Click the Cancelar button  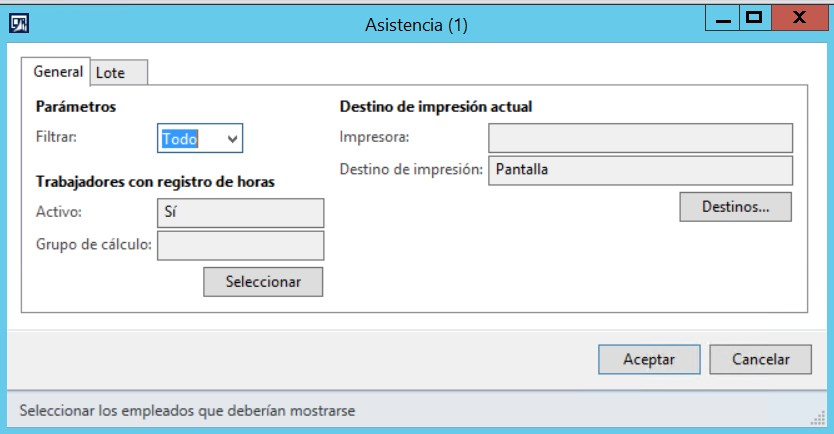pyautogui.click(x=760, y=359)
